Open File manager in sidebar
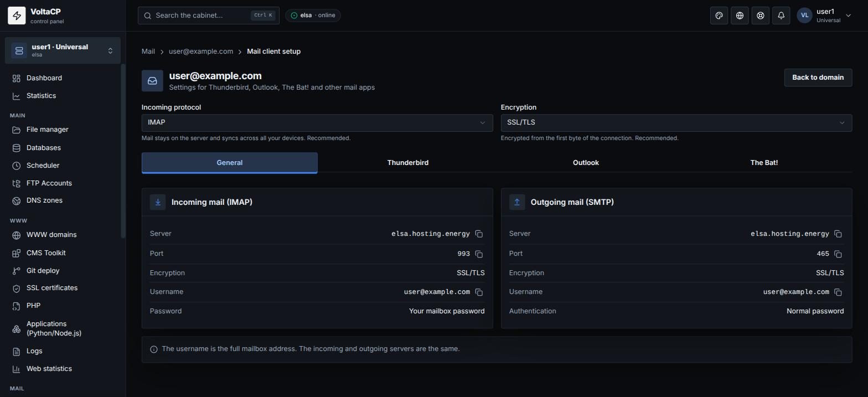This screenshot has width=868, height=397. [63, 130]
